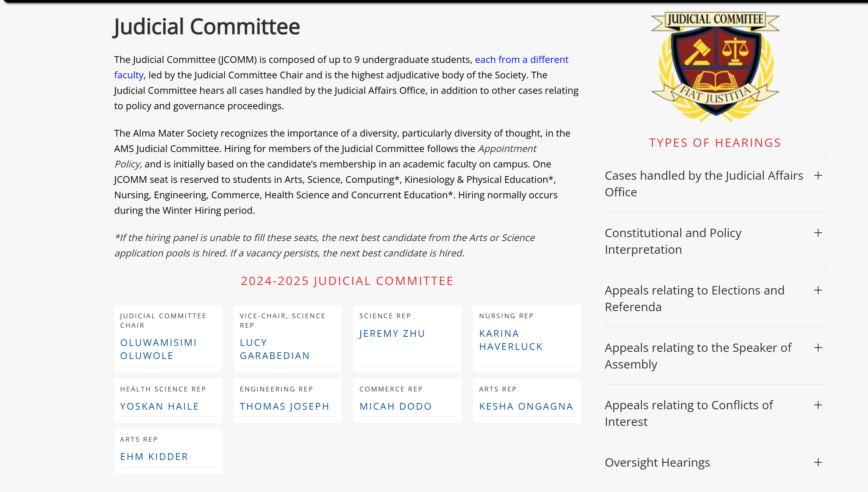The image size is (868, 492).
Task: Select Kesha Ongagna arts rep
Action: [x=526, y=407]
